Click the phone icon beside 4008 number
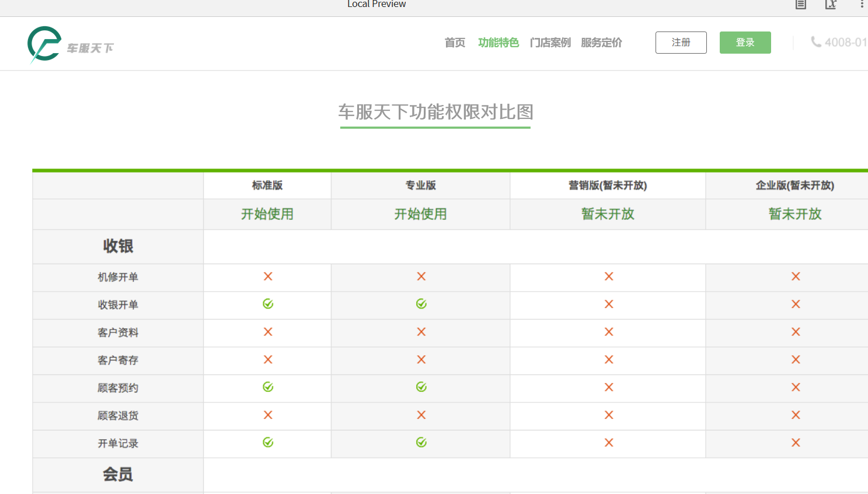This screenshot has width=868, height=494. 816,42
